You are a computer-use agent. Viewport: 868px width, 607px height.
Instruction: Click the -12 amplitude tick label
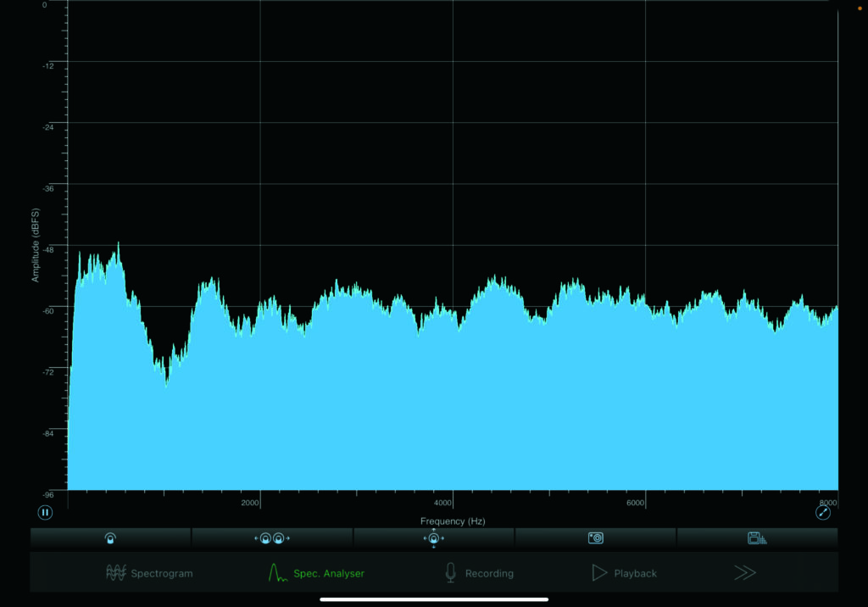(x=48, y=66)
